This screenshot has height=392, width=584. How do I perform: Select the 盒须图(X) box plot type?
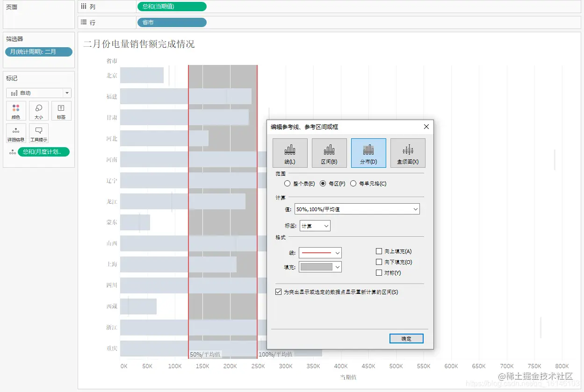pos(408,153)
